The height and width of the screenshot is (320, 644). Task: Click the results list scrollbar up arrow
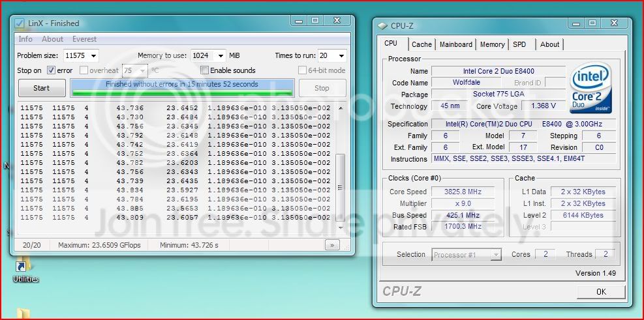click(341, 108)
